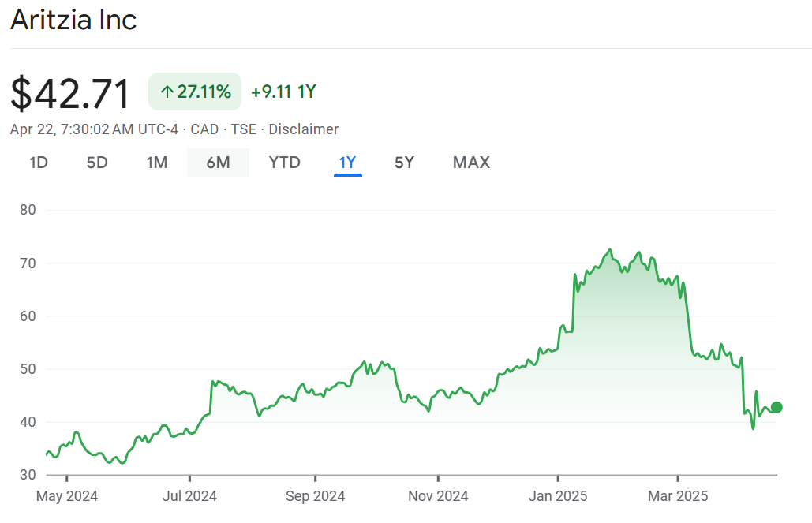
Task: Click the Aritzia Inc heading
Action: tap(73, 21)
